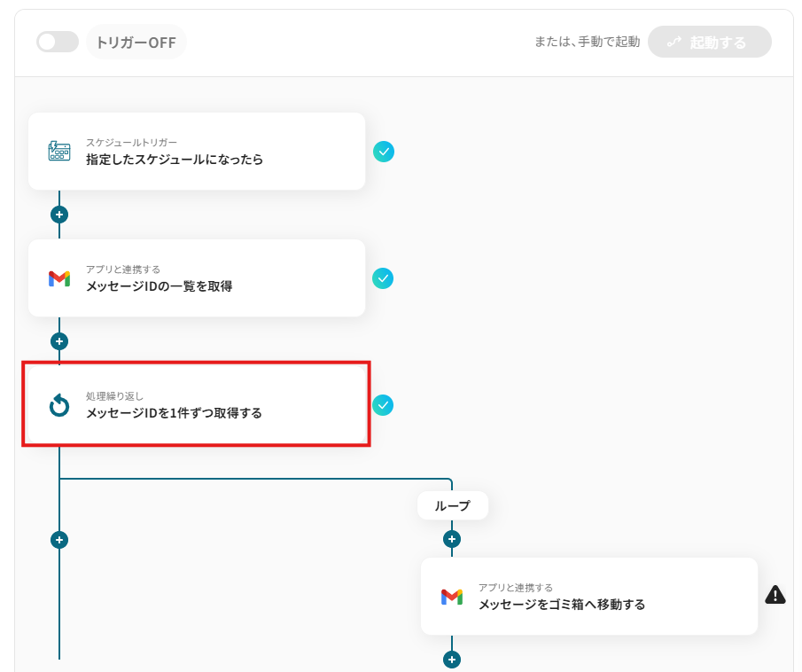Click the Gmail icon in メッセージをゴミ箱へ移動する
802x672 pixels.
coord(452,597)
